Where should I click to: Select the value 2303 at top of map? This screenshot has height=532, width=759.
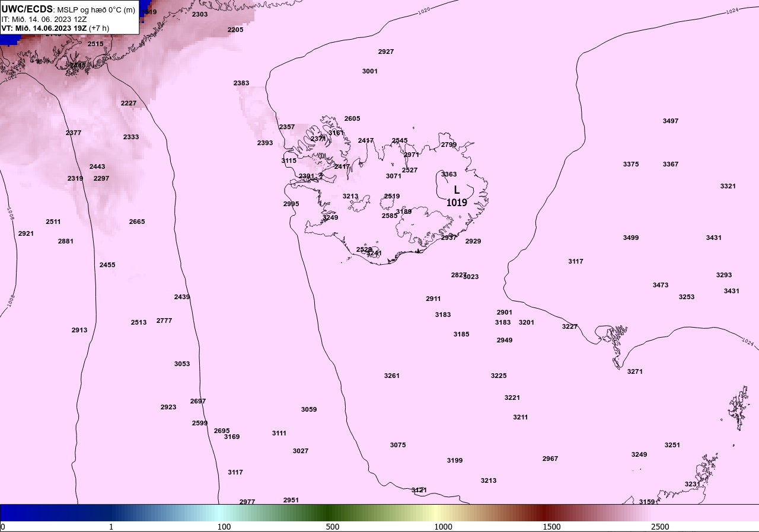200,14
